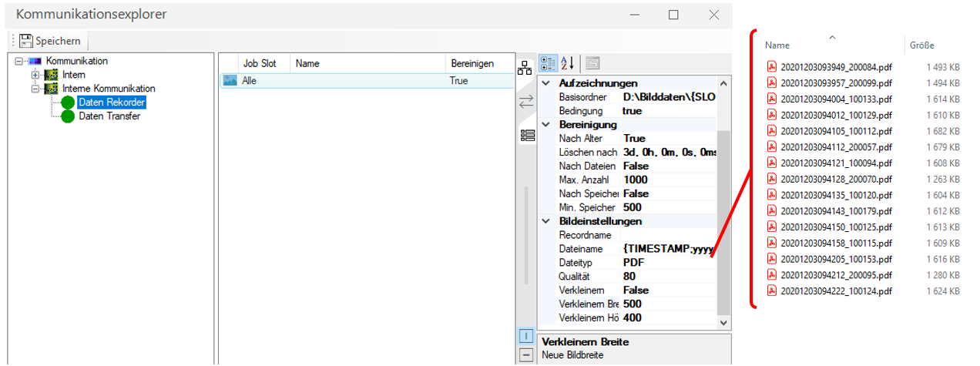
Task: Sort the list by Job Slot column
Action: [x=259, y=64]
